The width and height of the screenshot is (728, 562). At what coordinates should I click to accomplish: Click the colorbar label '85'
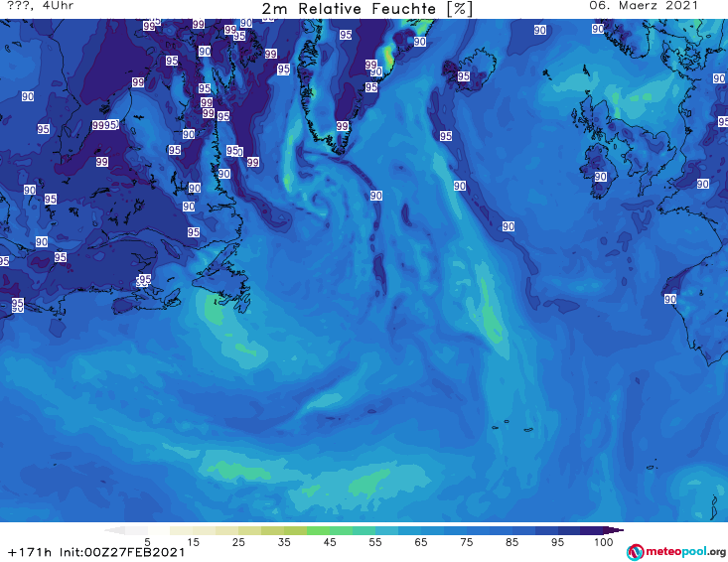511,542
